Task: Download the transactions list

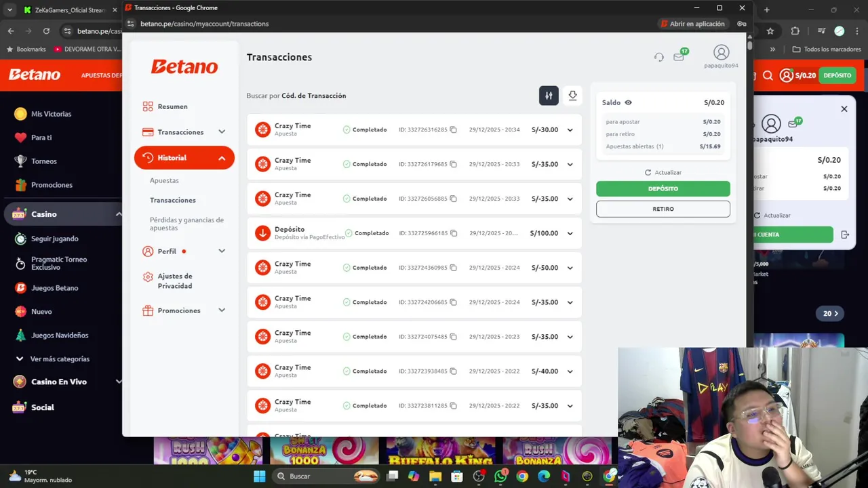Action: tap(572, 96)
